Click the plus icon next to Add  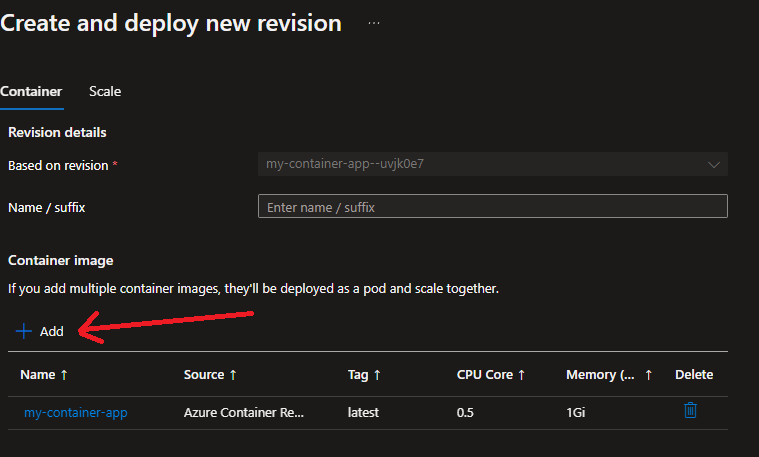pyautogui.click(x=24, y=331)
